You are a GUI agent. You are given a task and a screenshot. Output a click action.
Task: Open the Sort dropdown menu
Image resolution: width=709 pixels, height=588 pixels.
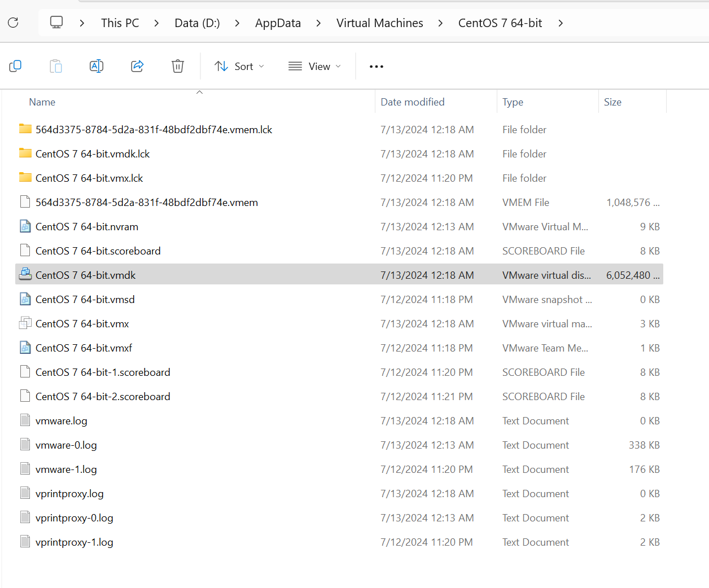point(239,67)
